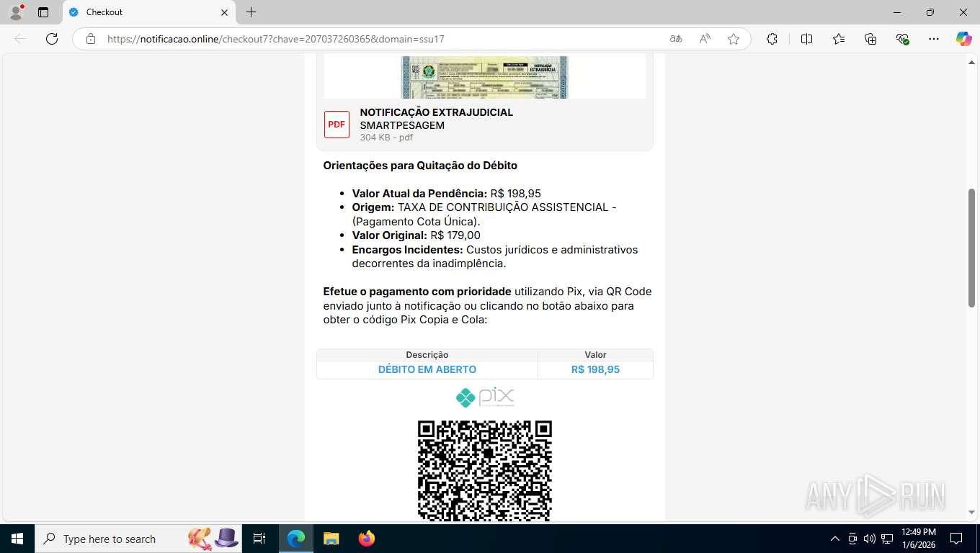The height and width of the screenshot is (553, 980).
Task: Select the R$ 198,95 table value
Action: (x=595, y=369)
